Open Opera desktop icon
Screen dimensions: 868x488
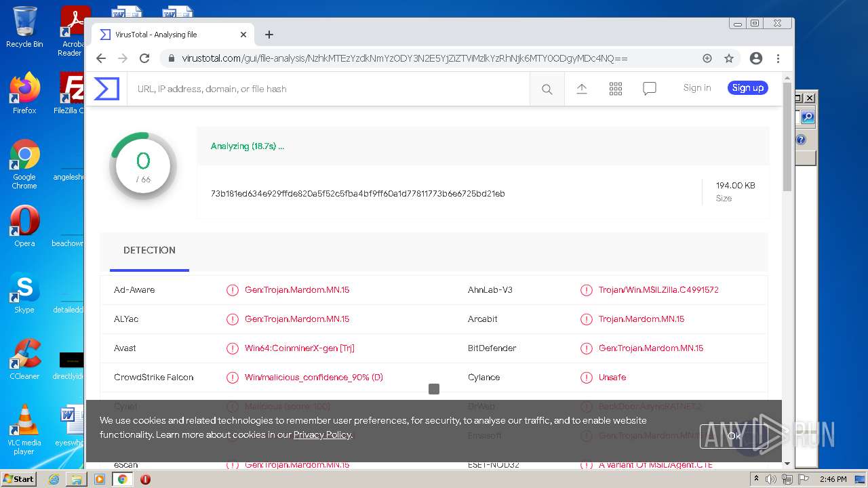point(24,226)
